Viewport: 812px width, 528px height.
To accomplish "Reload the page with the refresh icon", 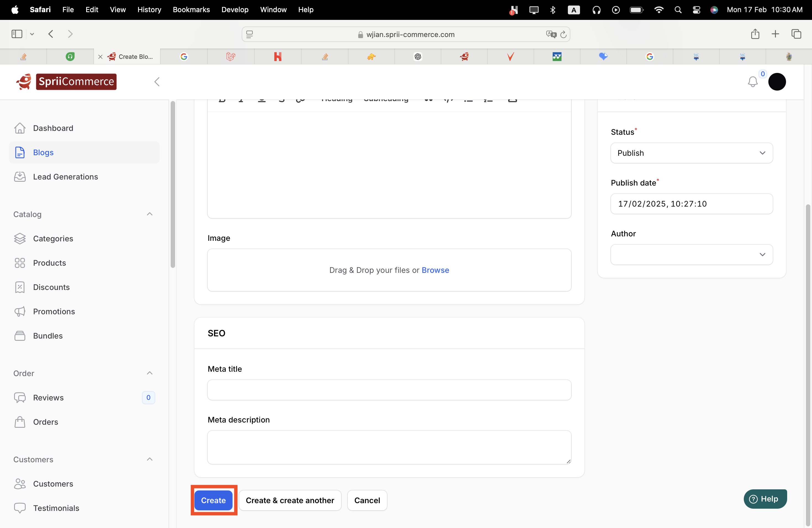I will point(563,35).
